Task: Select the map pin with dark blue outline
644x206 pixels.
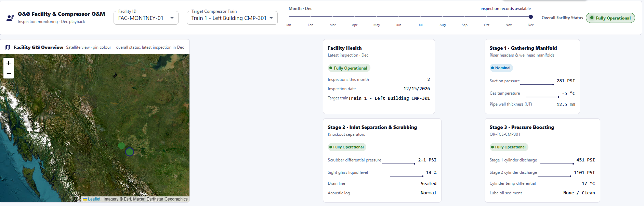Action: (x=130, y=152)
